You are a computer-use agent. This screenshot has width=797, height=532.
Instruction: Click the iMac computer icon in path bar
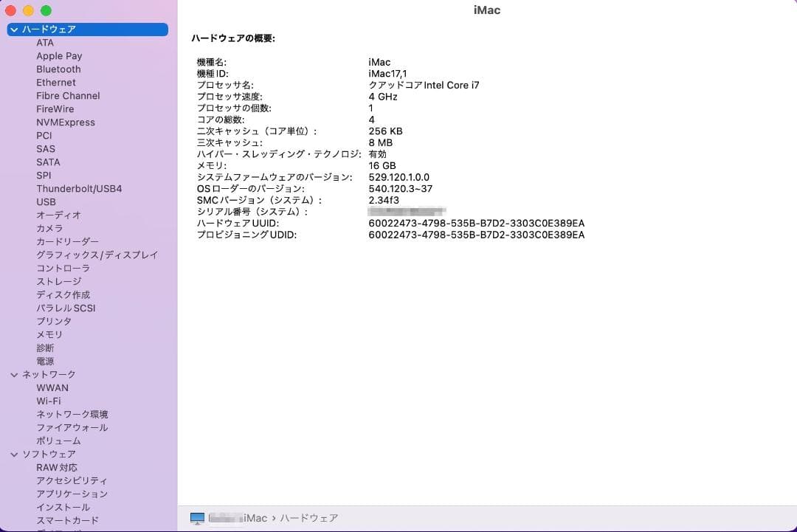(197, 518)
